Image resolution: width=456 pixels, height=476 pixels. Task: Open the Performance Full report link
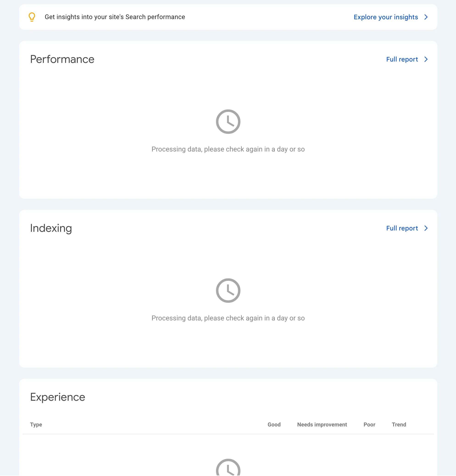[x=402, y=59]
